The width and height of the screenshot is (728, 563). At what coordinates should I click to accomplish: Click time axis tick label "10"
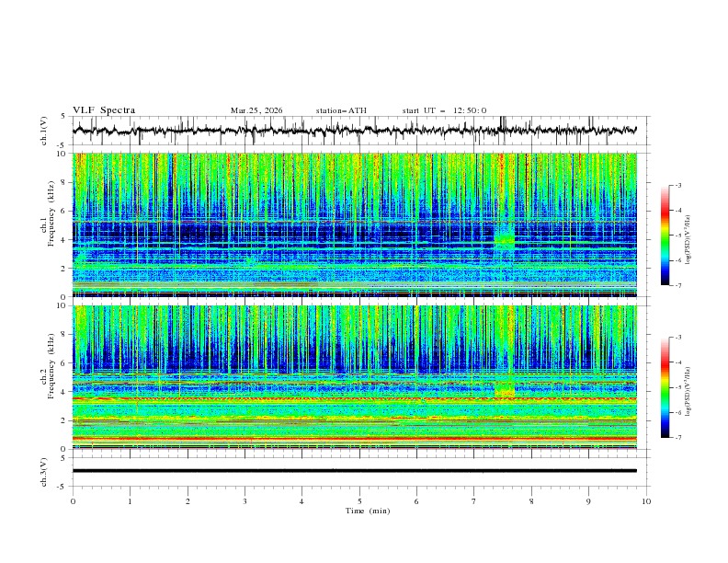click(x=646, y=501)
